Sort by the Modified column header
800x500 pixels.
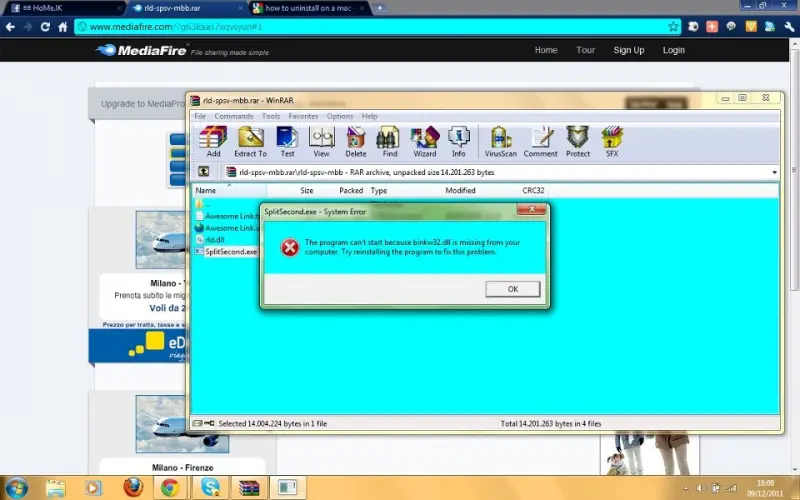(x=460, y=190)
